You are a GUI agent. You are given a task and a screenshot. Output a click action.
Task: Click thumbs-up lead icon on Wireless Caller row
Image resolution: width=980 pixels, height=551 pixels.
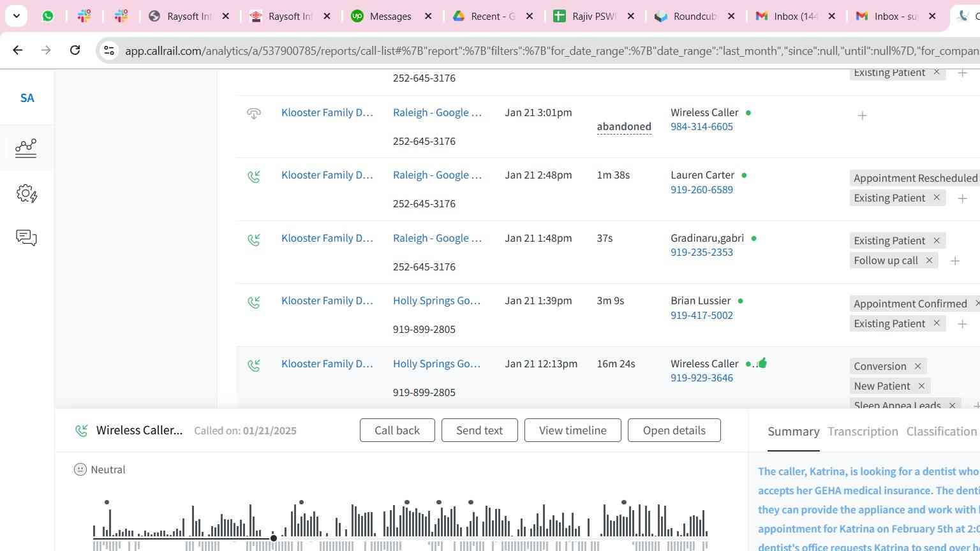[x=762, y=363]
